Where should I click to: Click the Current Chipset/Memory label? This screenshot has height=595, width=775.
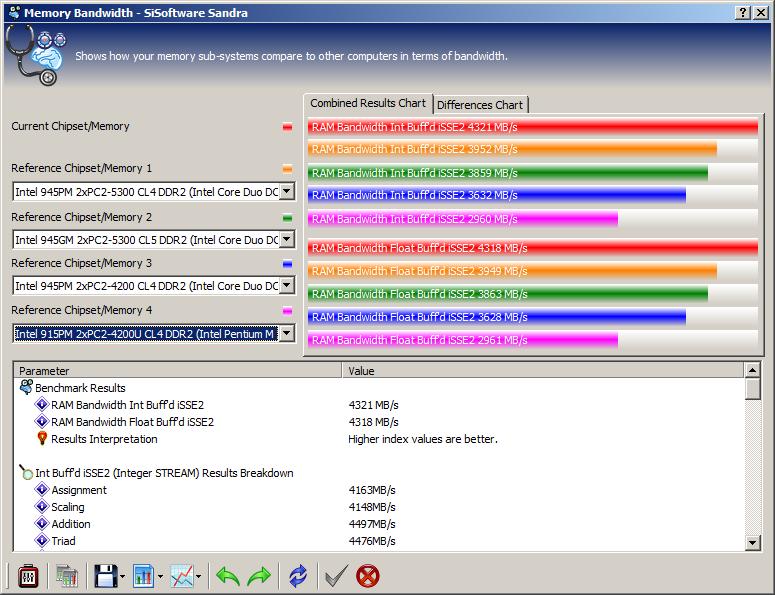70,126
